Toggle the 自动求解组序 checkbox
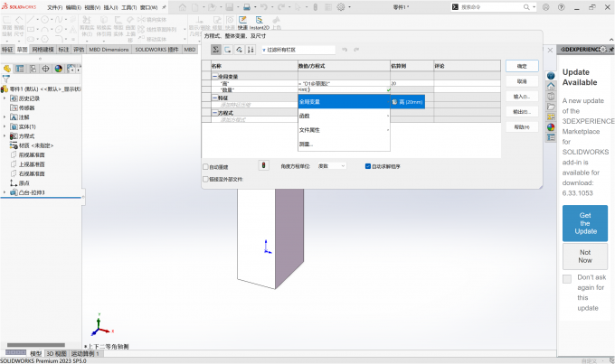 tap(368, 166)
